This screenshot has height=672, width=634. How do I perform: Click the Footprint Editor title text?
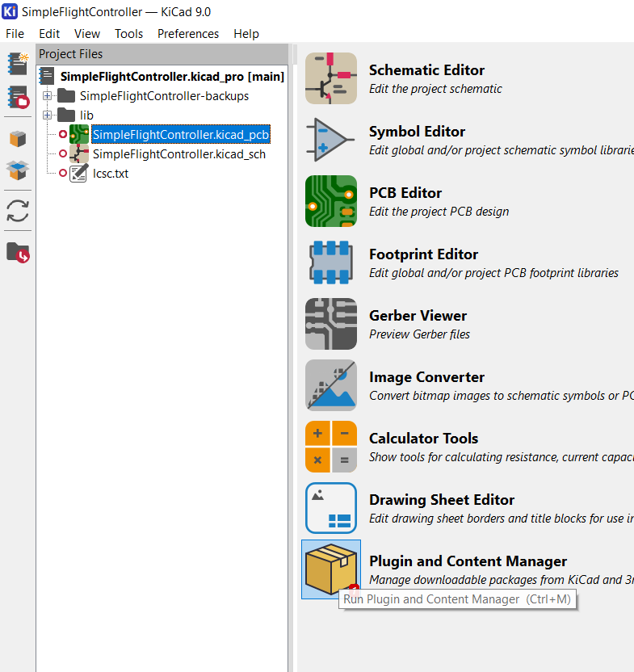(423, 254)
